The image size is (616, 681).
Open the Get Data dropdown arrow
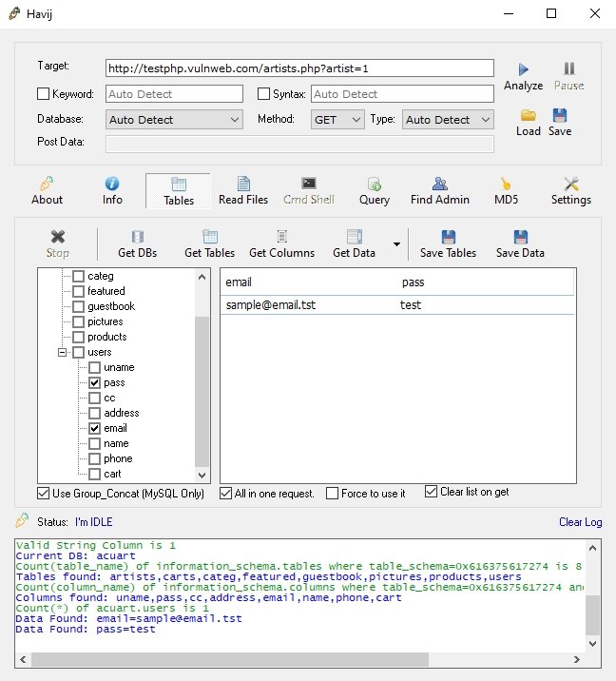(396, 244)
